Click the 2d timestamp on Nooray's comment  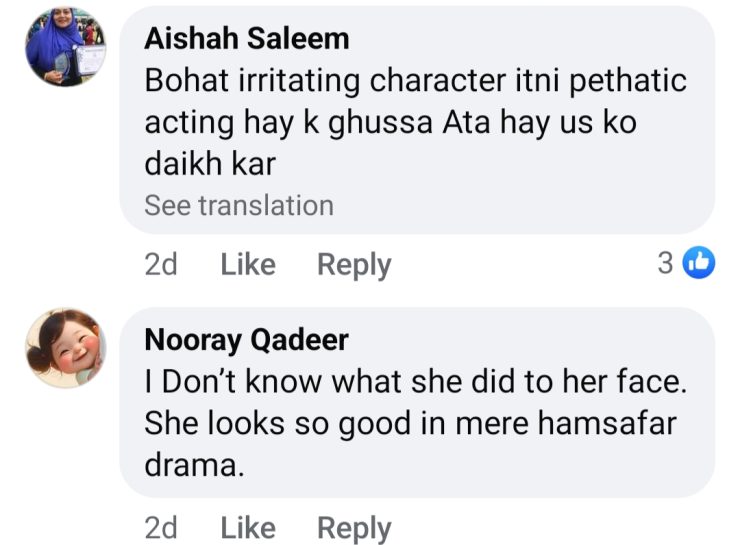pyautogui.click(x=160, y=527)
